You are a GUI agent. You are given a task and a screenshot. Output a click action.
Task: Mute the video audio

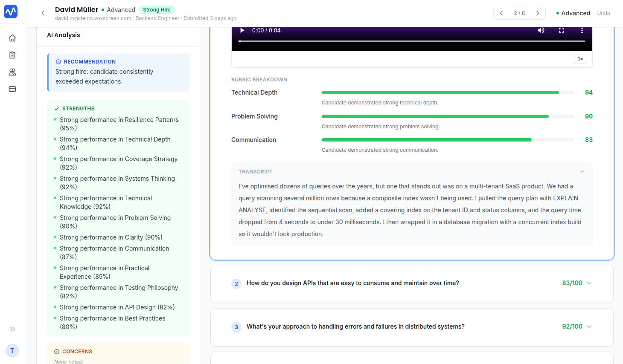(541, 30)
